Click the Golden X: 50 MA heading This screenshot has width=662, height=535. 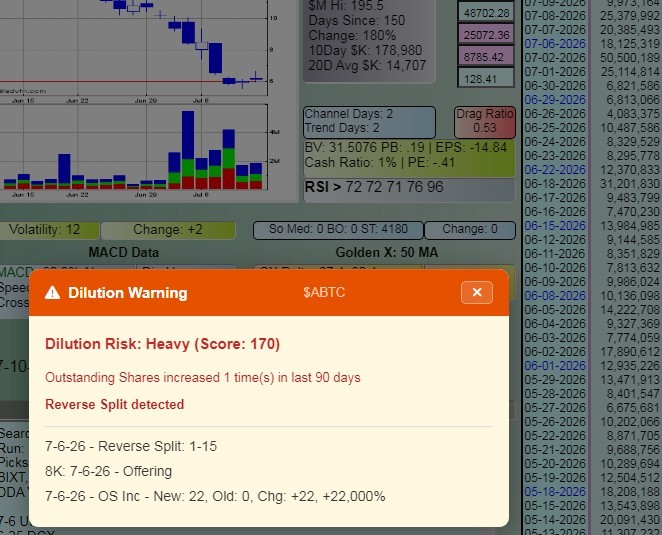pyautogui.click(x=387, y=253)
